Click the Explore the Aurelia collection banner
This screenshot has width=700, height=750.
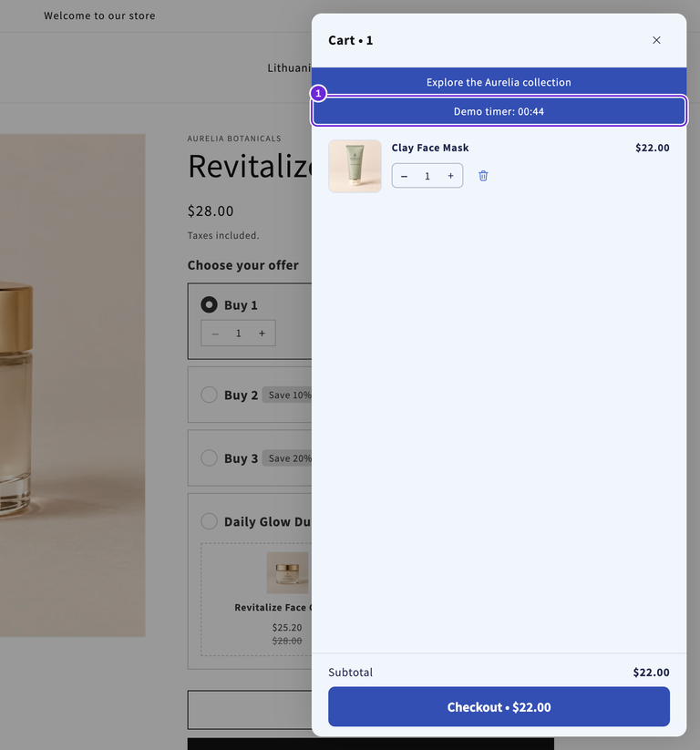(499, 82)
